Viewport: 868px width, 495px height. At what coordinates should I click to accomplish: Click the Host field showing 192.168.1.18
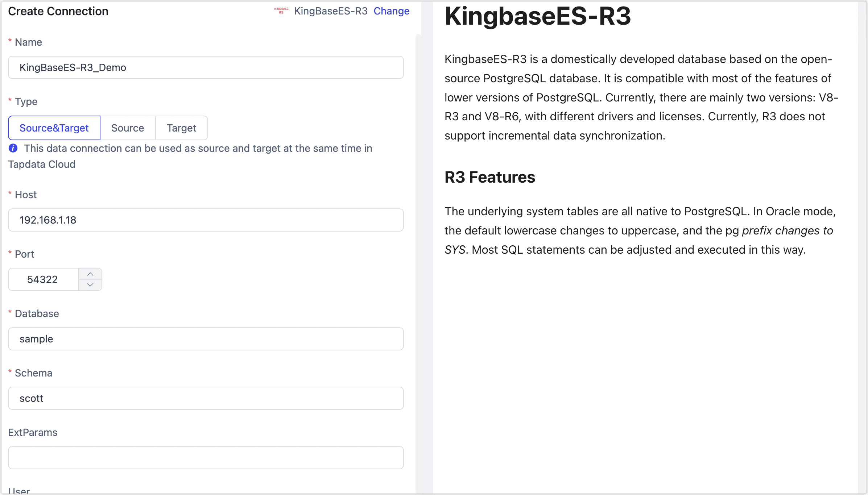206,220
